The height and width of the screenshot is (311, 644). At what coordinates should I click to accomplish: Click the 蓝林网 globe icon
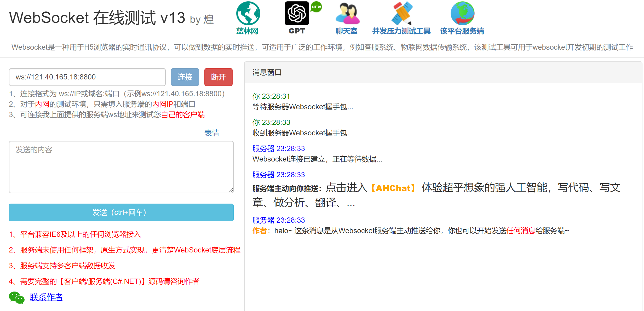tap(248, 14)
